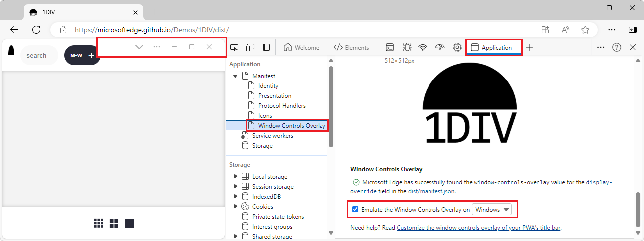Open the Memory chip icon tool
The height and width of the screenshot is (241, 644).
[x=457, y=48]
